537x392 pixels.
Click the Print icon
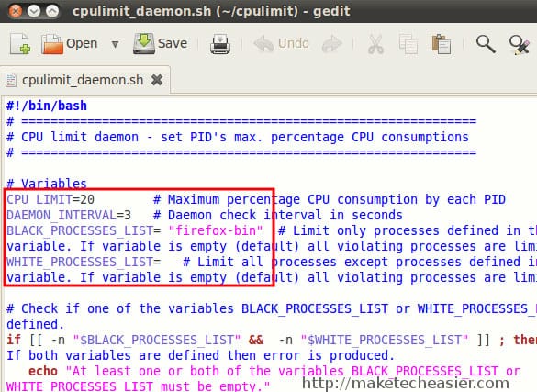pyautogui.click(x=220, y=44)
